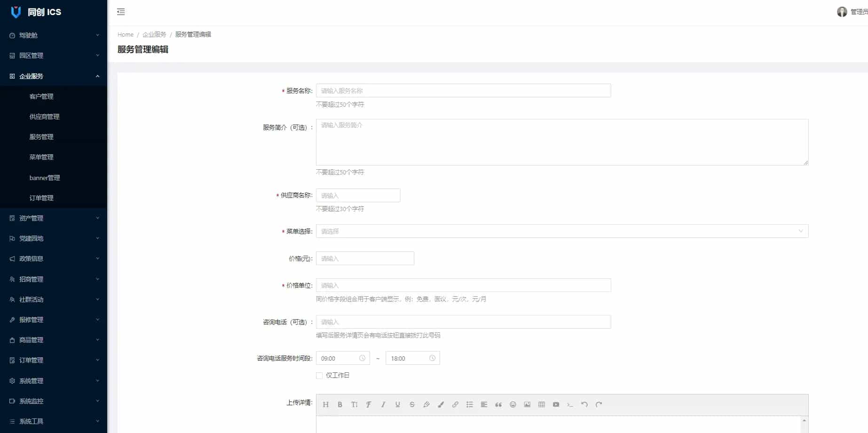Expand the 园区管理 sidebar menu
Image resolution: width=868 pixels, height=433 pixels.
pyautogui.click(x=54, y=55)
